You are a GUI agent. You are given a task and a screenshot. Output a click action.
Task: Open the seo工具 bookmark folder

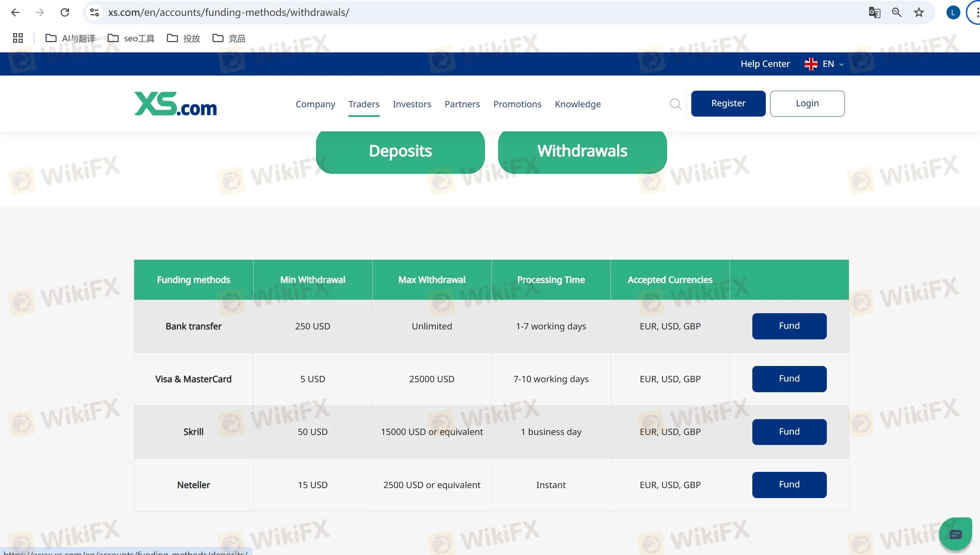(x=131, y=38)
